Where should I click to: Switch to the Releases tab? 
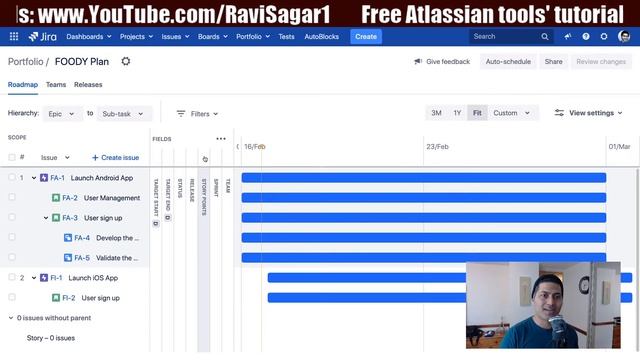(88, 84)
